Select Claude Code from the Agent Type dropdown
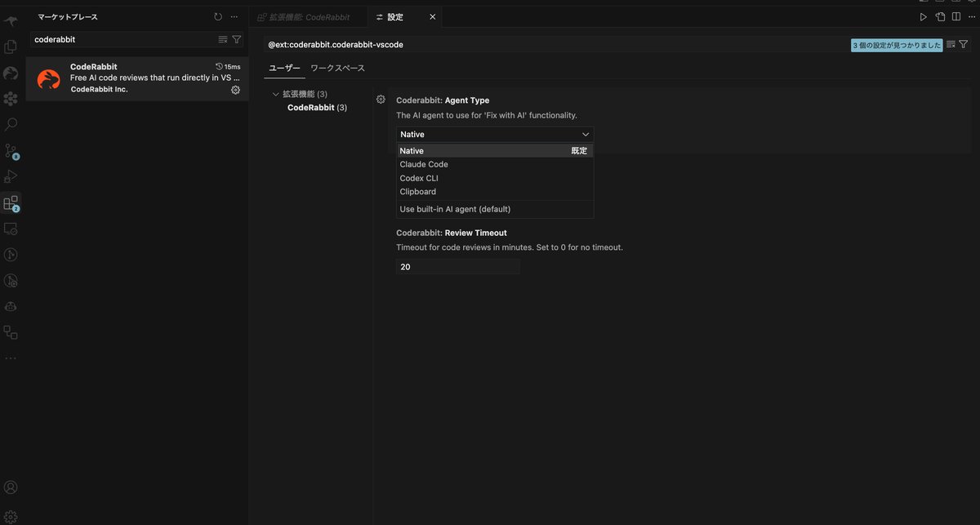980x525 pixels. 423,163
